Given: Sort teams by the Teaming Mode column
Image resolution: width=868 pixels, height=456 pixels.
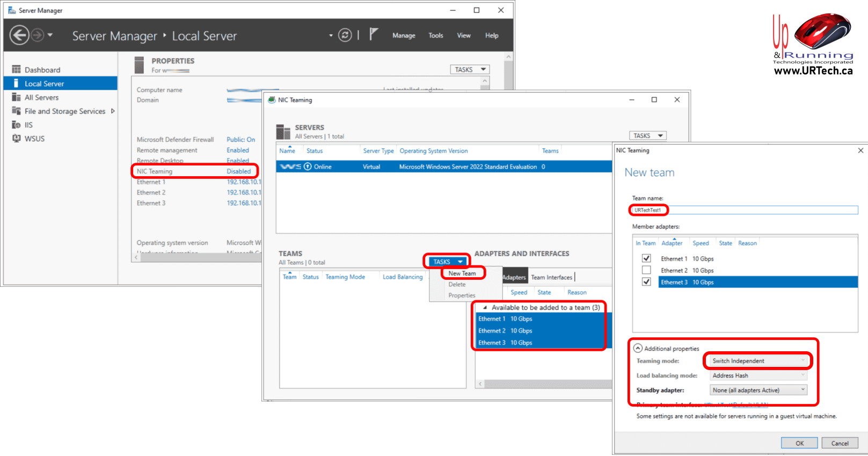Looking at the screenshot, I should click(x=345, y=277).
